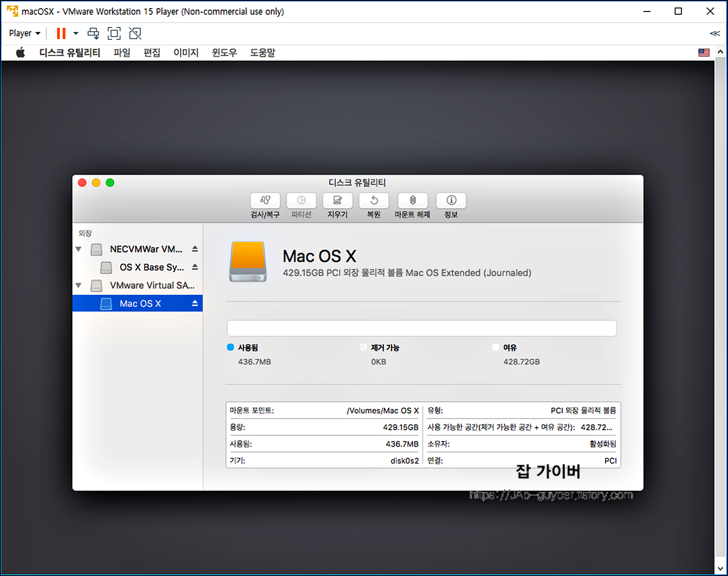Click the striped 제거 가능 legend dot

(x=364, y=347)
